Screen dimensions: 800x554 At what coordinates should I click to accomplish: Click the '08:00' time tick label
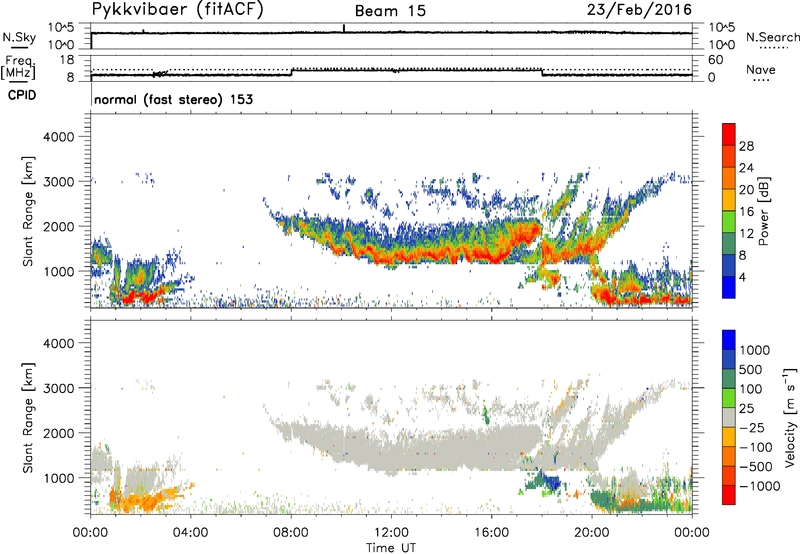pos(291,533)
